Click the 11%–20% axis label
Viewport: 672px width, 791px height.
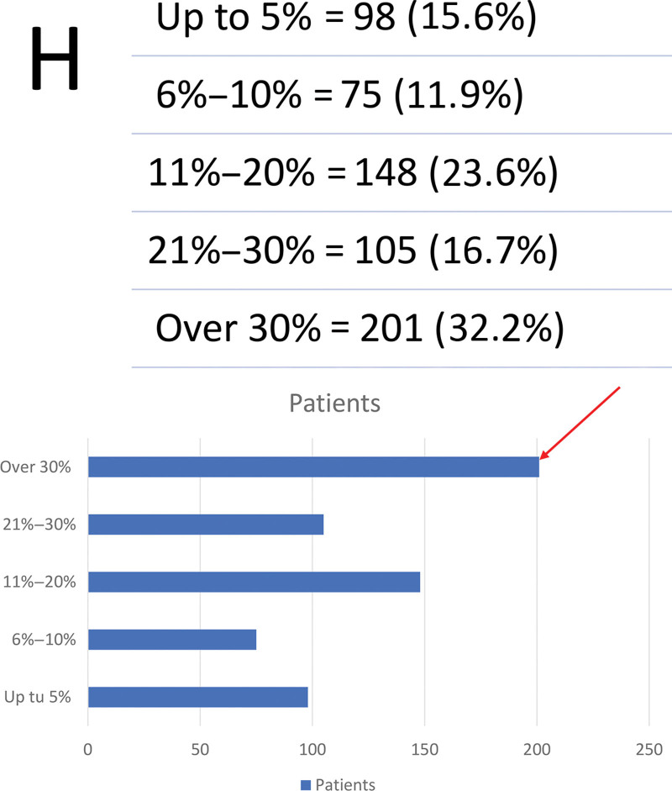tap(39, 582)
